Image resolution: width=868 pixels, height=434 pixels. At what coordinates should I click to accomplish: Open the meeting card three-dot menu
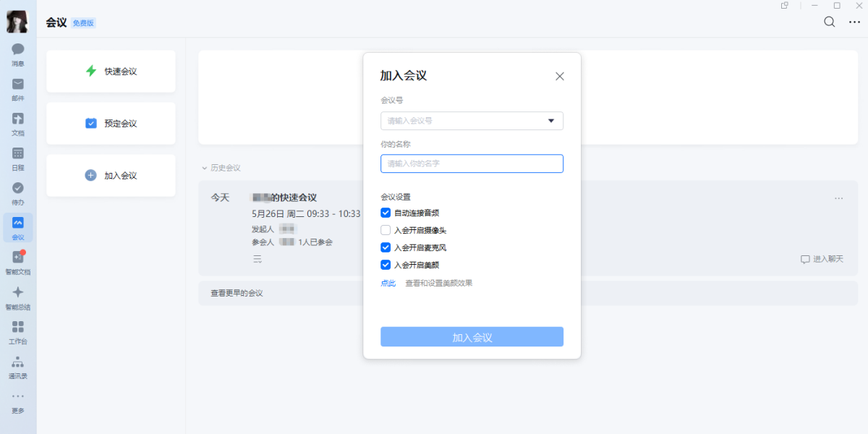coord(838,198)
